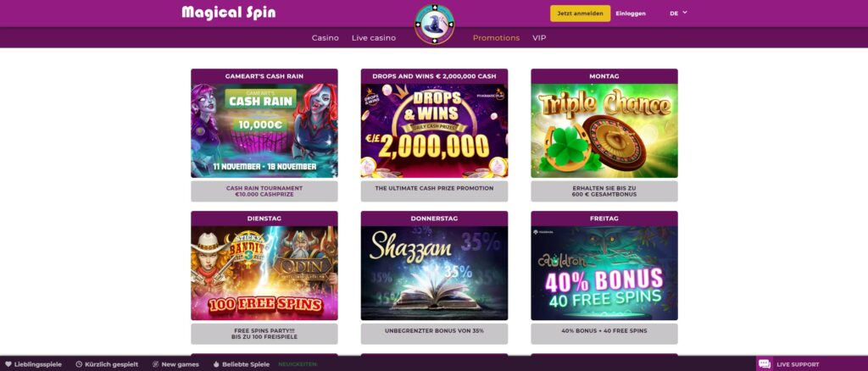
Task: Open the Dienstag 100 Free Spins promotion
Action: click(x=264, y=273)
